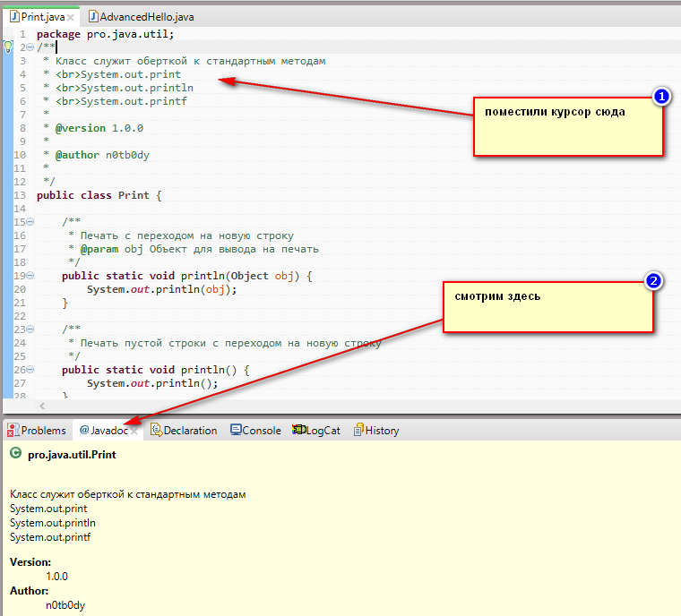Collapse the println(Object obj) method at line 19
Image resolution: width=681 pixels, height=616 pixels.
[x=30, y=276]
